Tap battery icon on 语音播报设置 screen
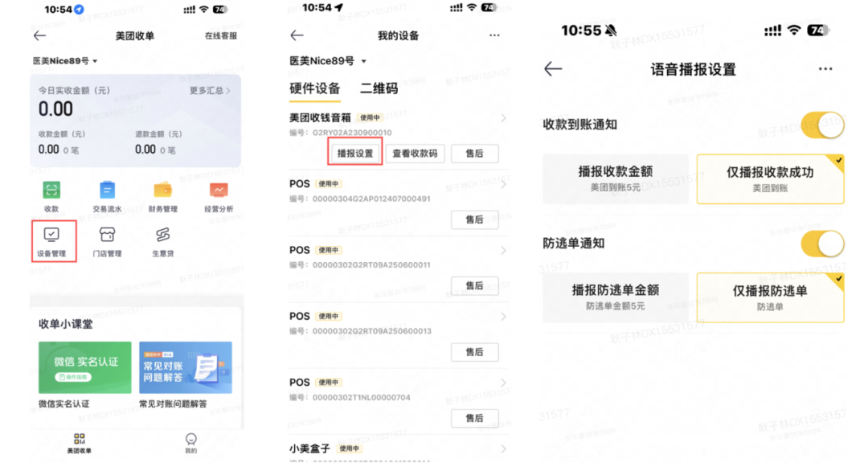868x463 pixels. tap(817, 31)
